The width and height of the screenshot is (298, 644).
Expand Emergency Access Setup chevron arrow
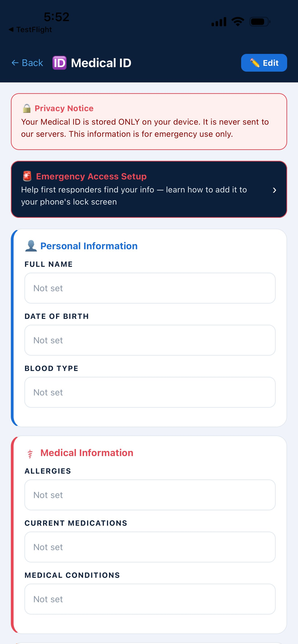coord(275,190)
